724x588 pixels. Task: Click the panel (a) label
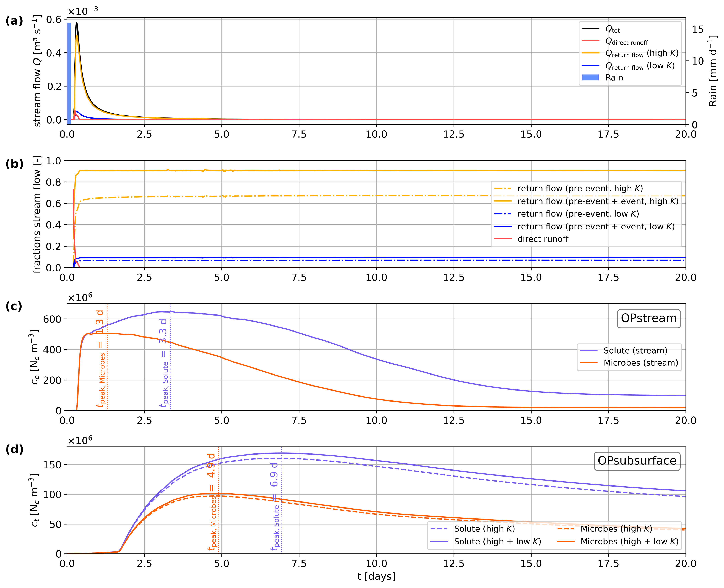[x=14, y=21]
